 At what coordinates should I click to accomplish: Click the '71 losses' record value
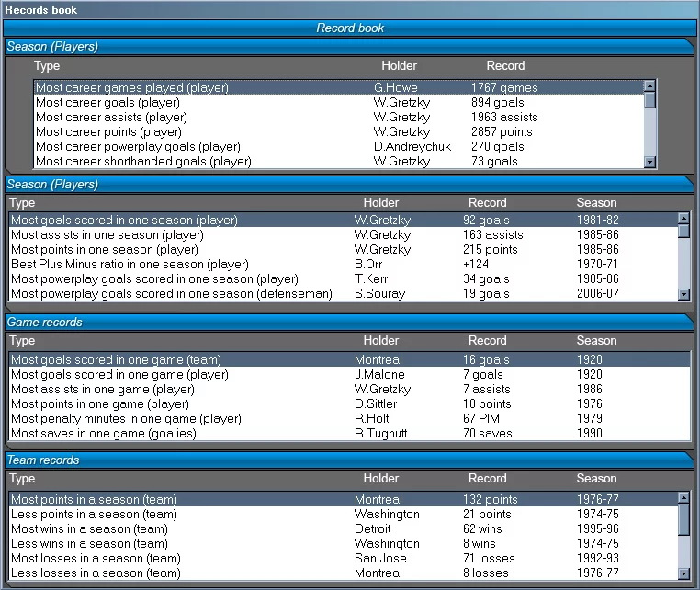click(x=489, y=558)
